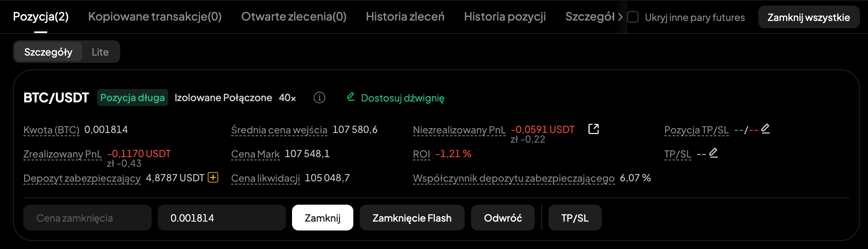Screen dimensions: 868x249
Task: Click the pencil icon beside Dostosuj dźwignię
Action: [351, 97]
